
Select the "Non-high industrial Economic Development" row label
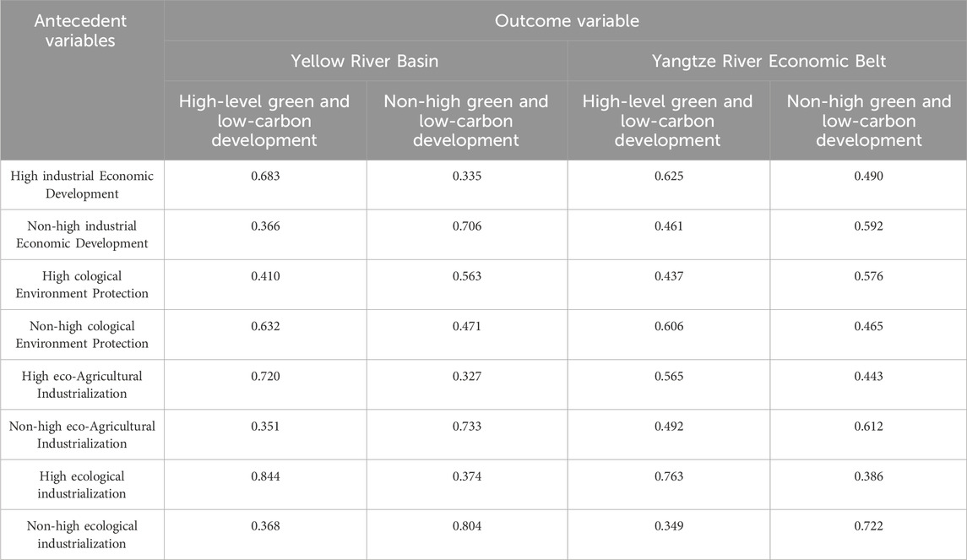(82, 234)
